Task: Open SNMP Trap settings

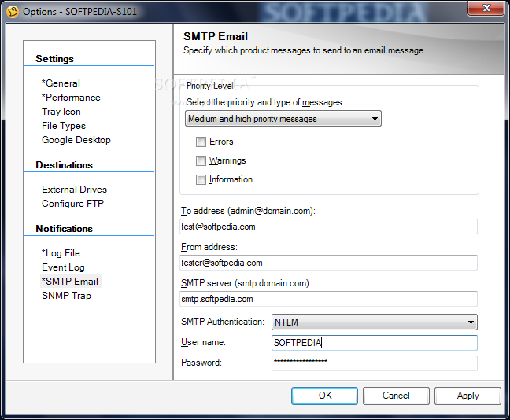Action: [66, 296]
